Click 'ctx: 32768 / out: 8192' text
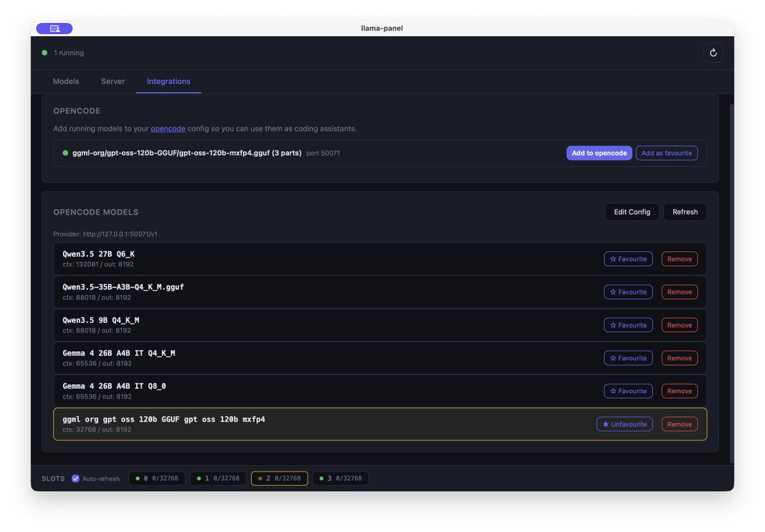Image resolution: width=765 pixels, height=532 pixels. [97, 429]
